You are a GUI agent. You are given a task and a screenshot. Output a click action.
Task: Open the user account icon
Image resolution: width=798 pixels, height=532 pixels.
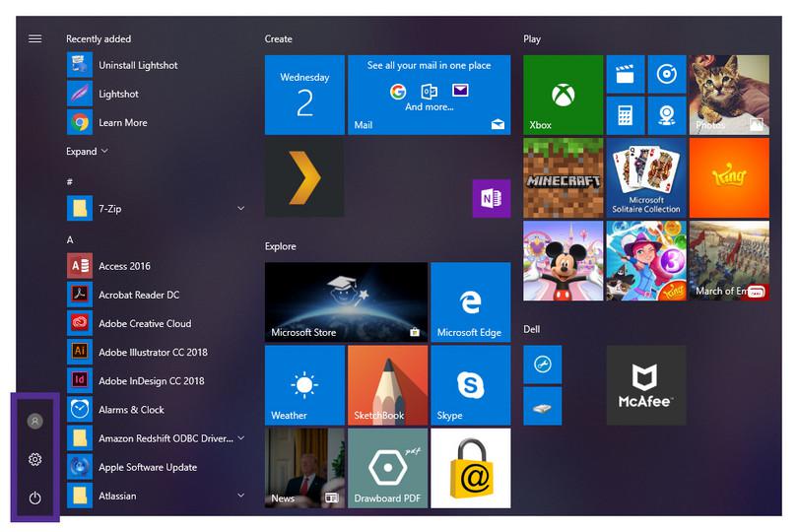pyautogui.click(x=35, y=421)
